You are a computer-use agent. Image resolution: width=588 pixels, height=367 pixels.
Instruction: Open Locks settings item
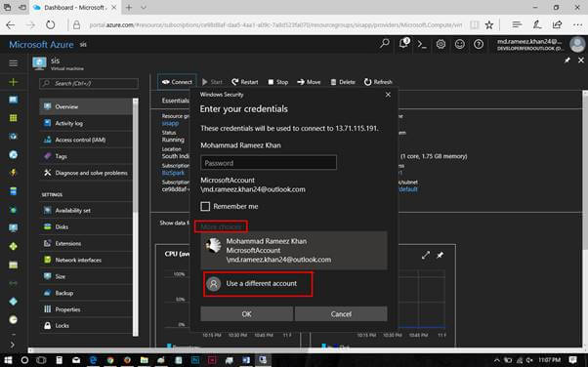[86, 325]
